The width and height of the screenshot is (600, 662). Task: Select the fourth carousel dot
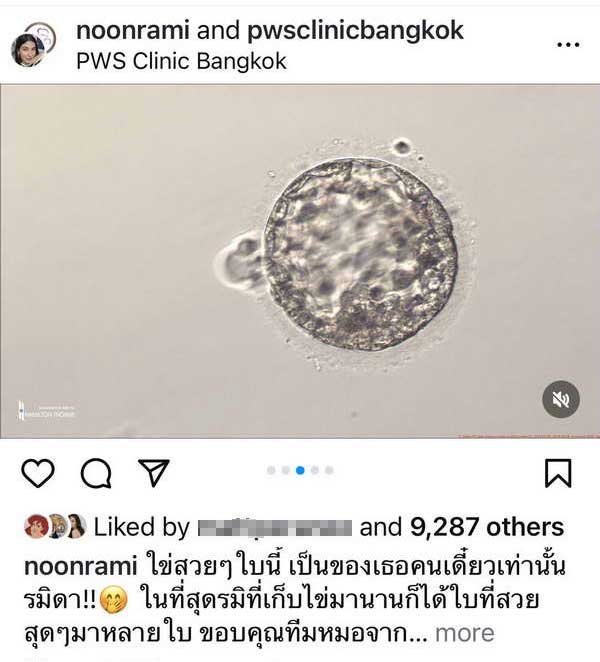[315, 470]
